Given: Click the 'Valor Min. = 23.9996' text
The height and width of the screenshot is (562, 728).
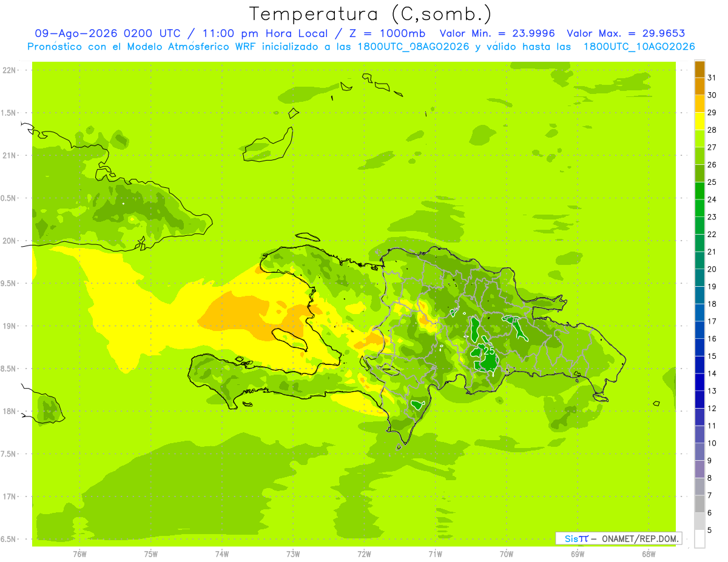Looking at the screenshot, I should pyautogui.click(x=497, y=33).
